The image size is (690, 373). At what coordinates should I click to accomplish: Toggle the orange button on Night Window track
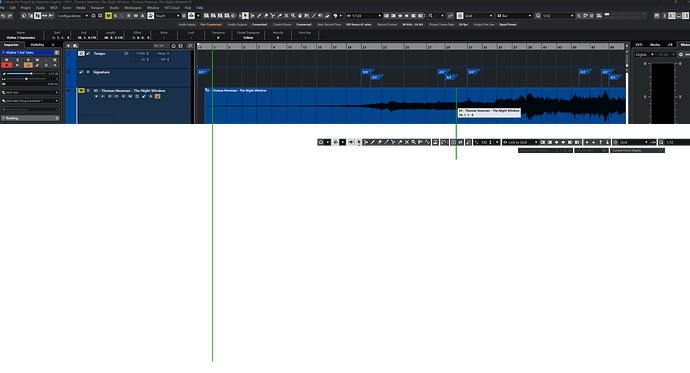[x=158, y=96]
